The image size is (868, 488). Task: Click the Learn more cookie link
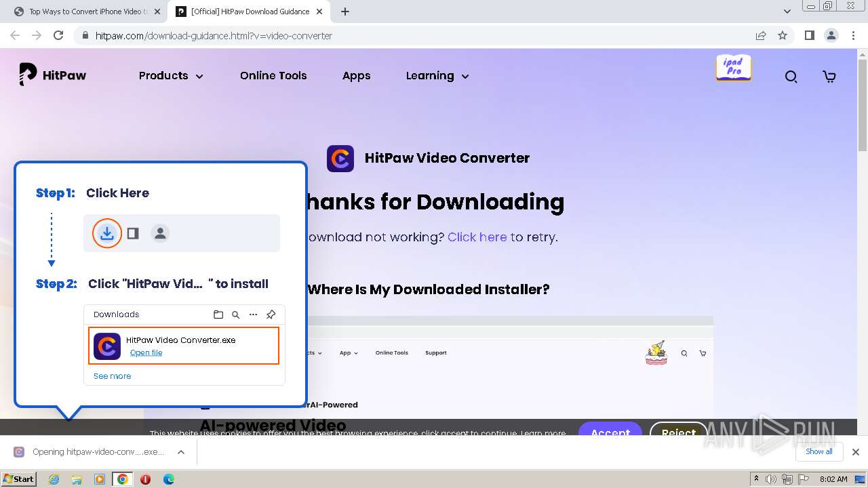(543, 432)
